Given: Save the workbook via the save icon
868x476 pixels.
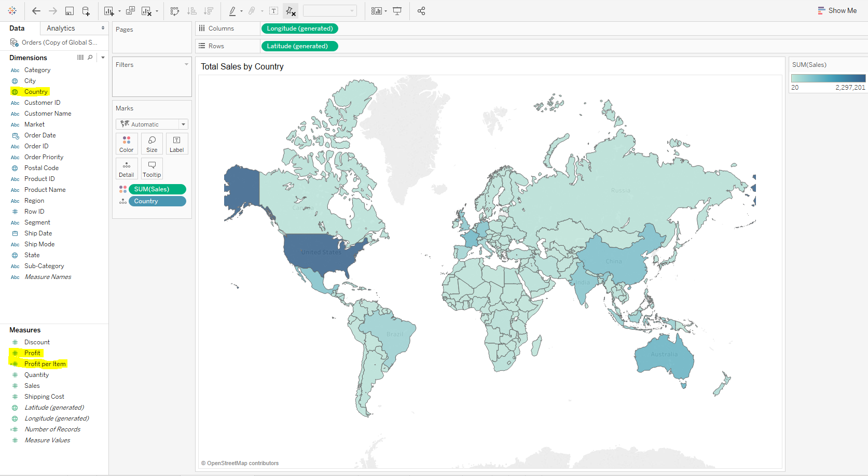Looking at the screenshot, I should tap(69, 10).
